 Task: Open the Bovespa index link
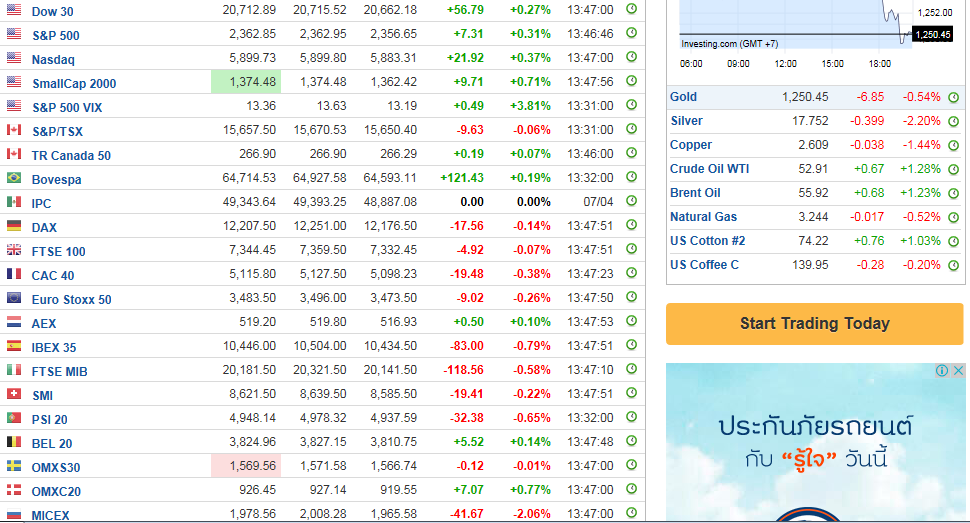point(56,180)
